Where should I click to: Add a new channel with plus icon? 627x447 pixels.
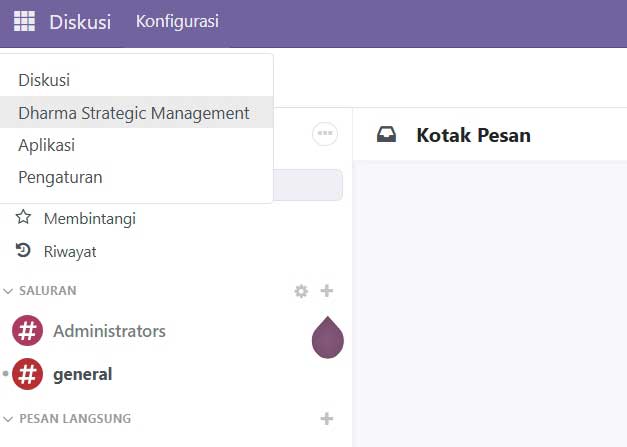point(327,291)
